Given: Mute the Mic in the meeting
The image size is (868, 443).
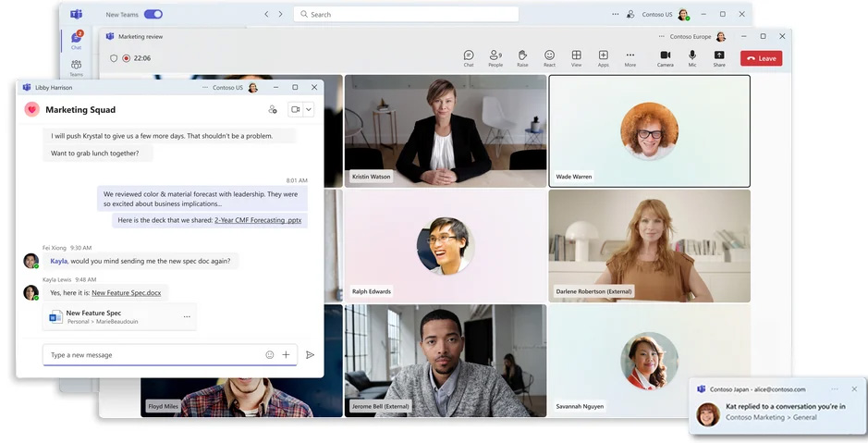Looking at the screenshot, I should click(x=692, y=57).
